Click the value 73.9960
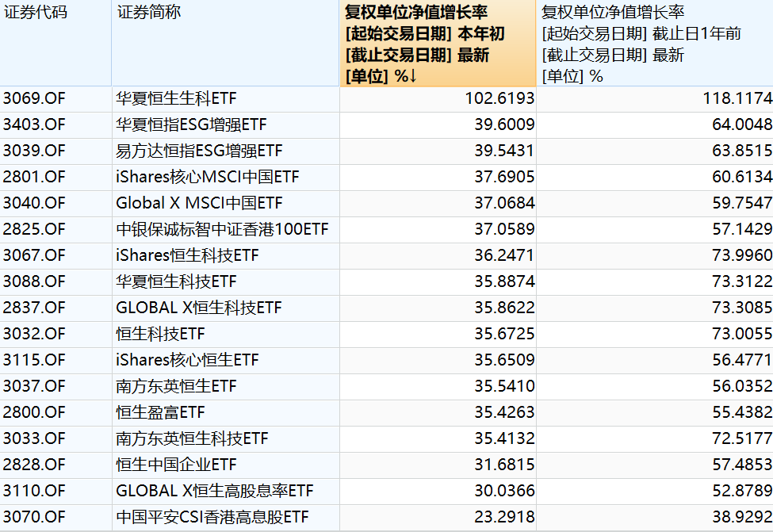This screenshot has width=773, height=532. [x=742, y=255]
